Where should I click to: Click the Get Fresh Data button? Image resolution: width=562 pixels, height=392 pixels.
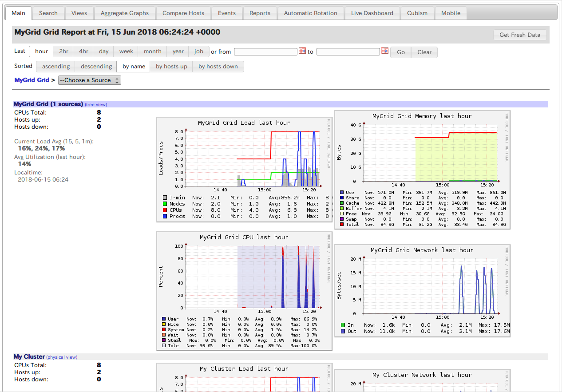(520, 35)
